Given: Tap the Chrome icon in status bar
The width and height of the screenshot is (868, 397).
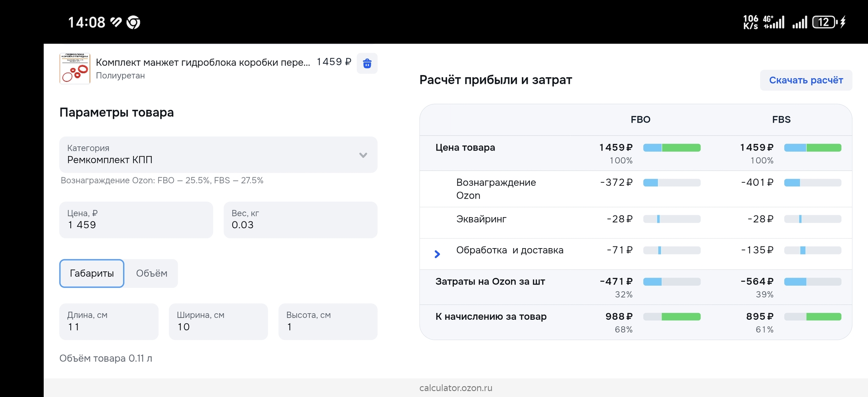Looking at the screenshot, I should click(x=134, y=22).
